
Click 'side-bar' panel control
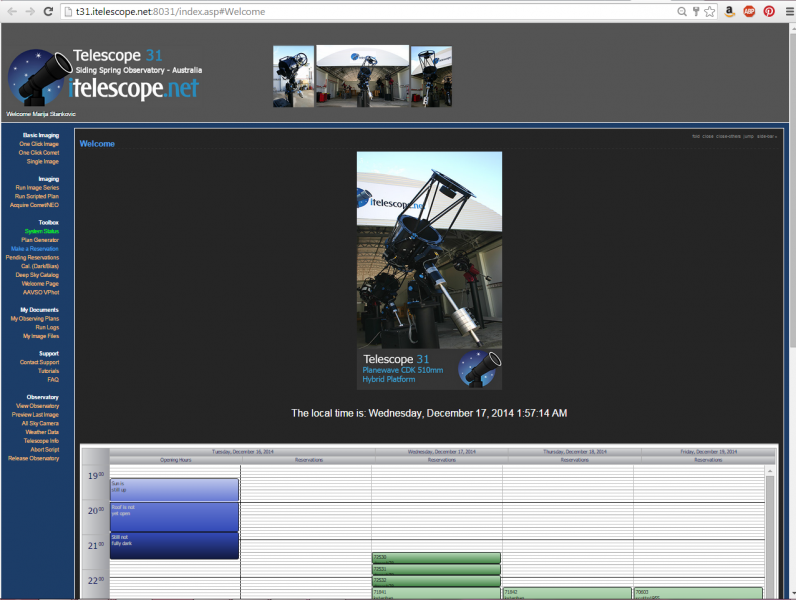coord(767,137)
